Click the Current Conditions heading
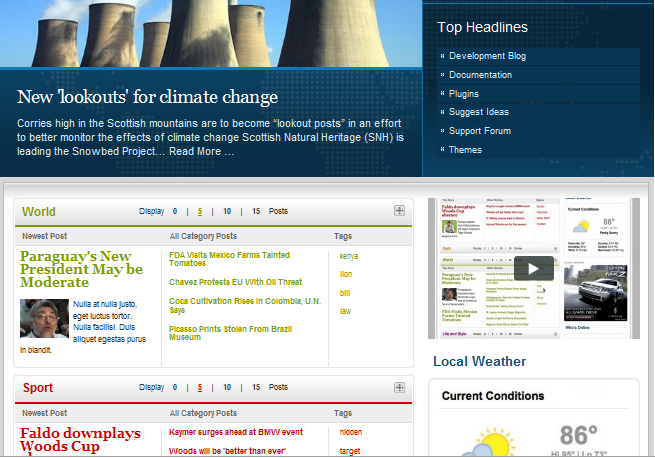Image resolution: width=655 pixels, height=458 pixels. click(493, 396)
